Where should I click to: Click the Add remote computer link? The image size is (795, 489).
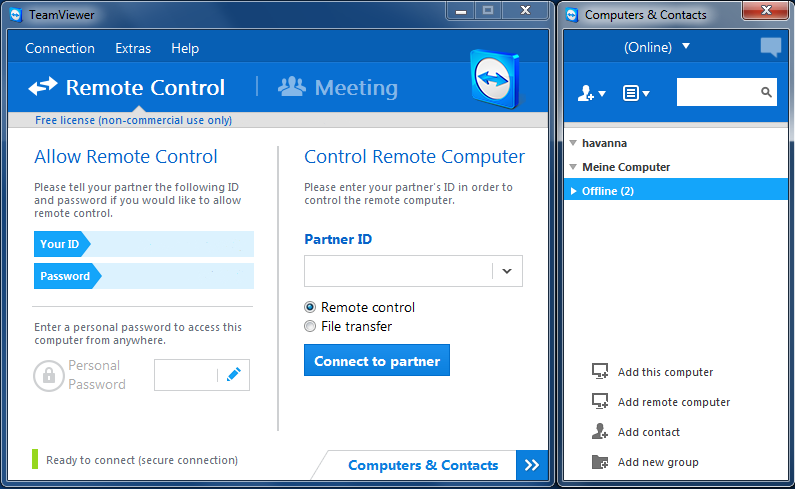pyautogui.click(x=674, y=402)
